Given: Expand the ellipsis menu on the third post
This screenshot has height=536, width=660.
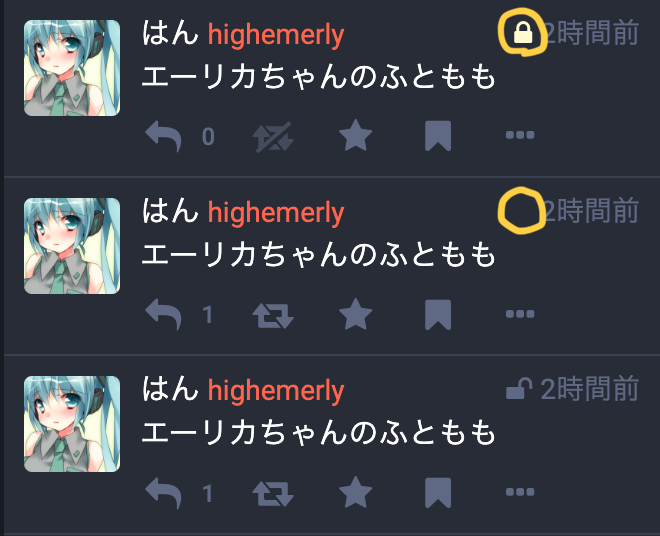Looking at the screenshot, I should (520, 492).
